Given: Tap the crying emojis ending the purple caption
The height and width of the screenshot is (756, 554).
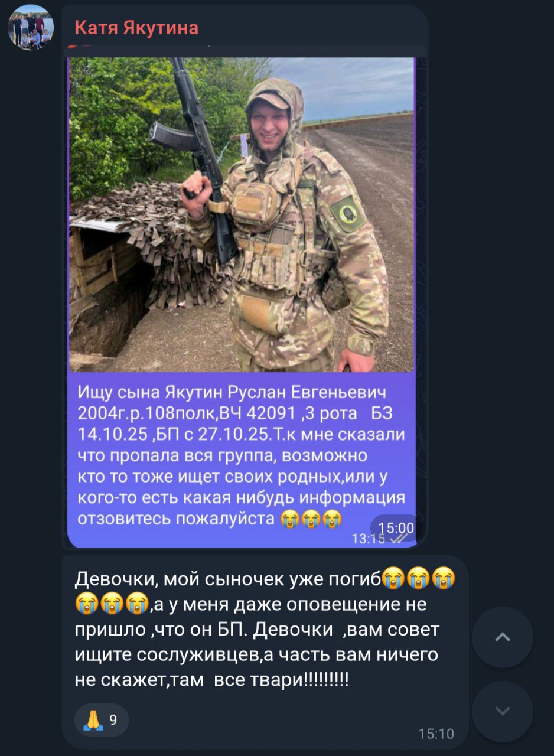Looking at the screenshot, I should [x=311, y=519].
